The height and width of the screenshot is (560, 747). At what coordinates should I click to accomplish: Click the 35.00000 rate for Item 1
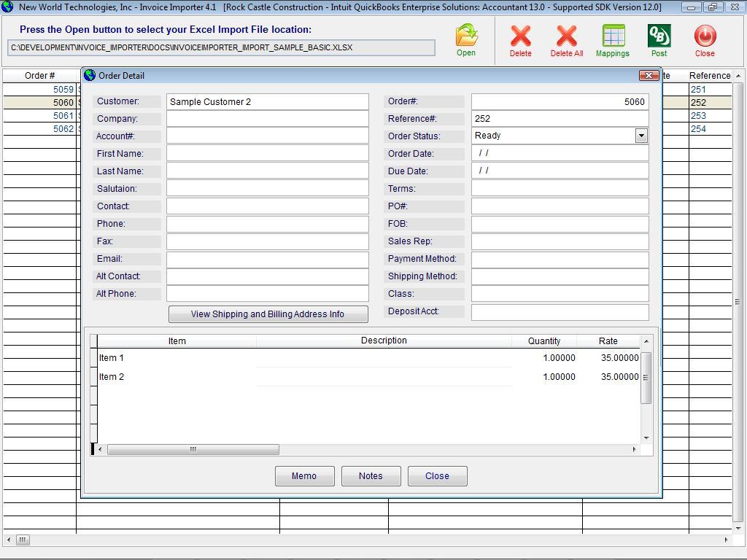coord(619,358)
